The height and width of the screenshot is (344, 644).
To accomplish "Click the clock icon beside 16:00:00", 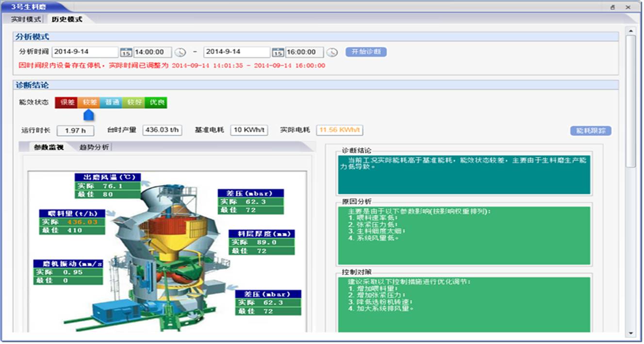I will (331, 52).
